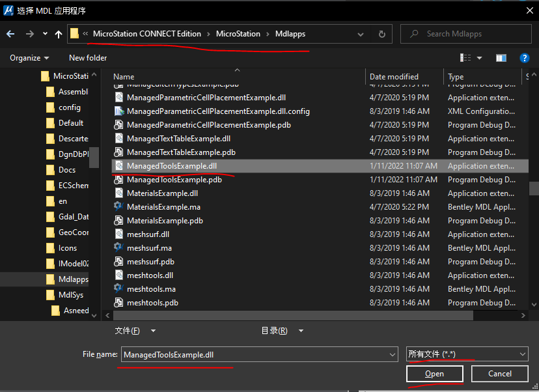Open the recent locations dropdown arrow
The image size is (539, 392).
pos(45,34)
